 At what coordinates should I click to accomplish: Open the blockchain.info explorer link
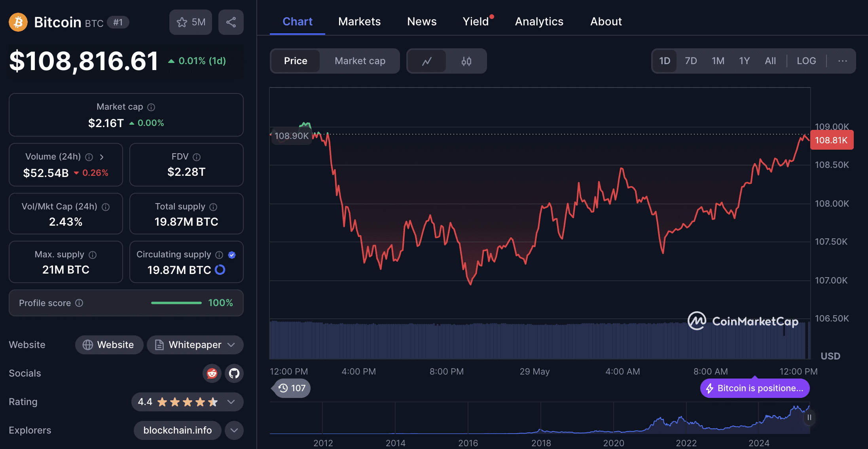[x=177, y=430]
